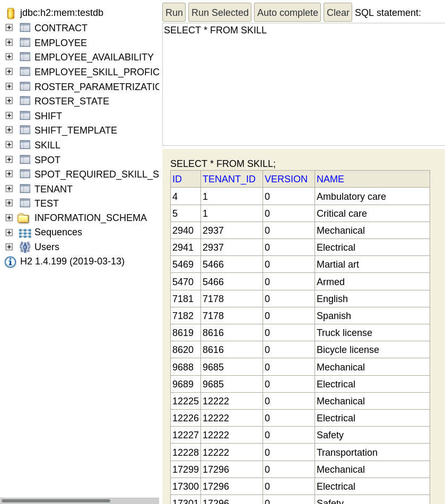Click the Sequences icon
Viewport: 445px width, 504px height.
click(x=25, y=233)
